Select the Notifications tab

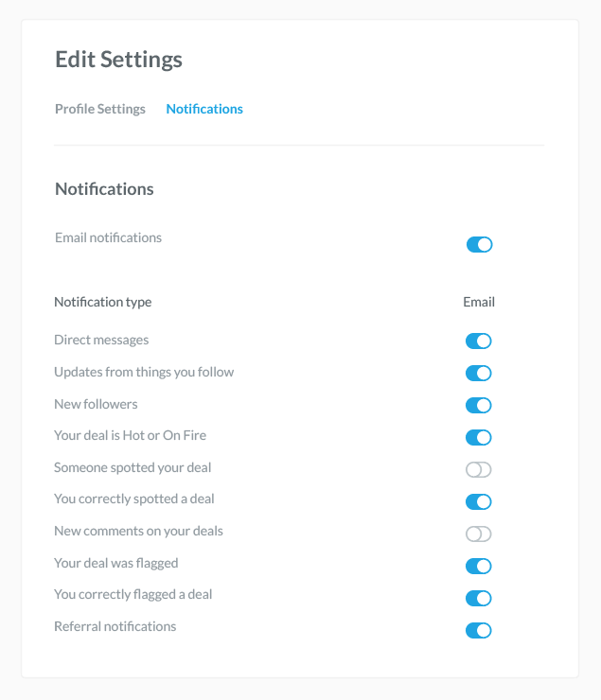(204, 109)
